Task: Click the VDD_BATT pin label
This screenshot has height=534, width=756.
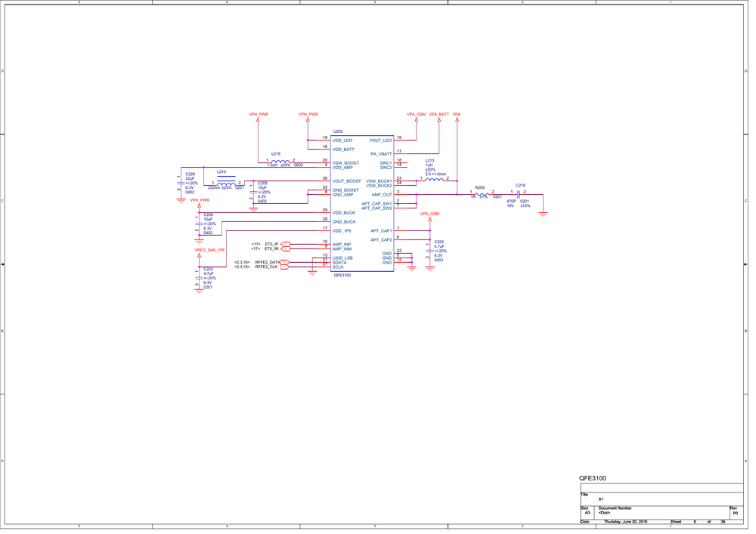Action: [x=343, y=150]
